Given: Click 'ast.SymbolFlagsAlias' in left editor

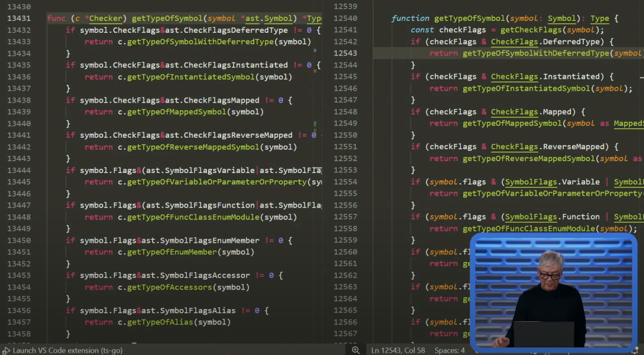Looking at the screenshot, I should 187,311.
